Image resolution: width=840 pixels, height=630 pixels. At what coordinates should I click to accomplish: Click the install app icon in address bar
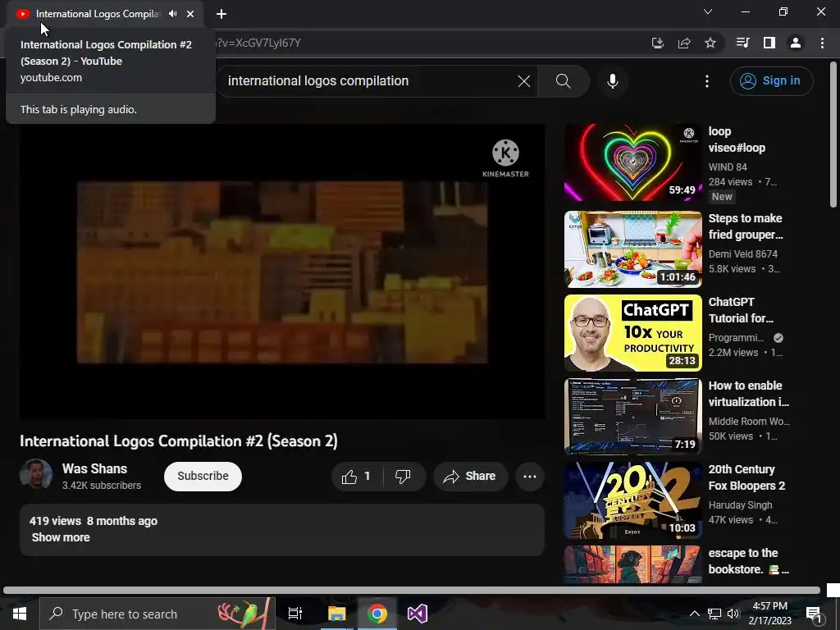tap(658, 43)
